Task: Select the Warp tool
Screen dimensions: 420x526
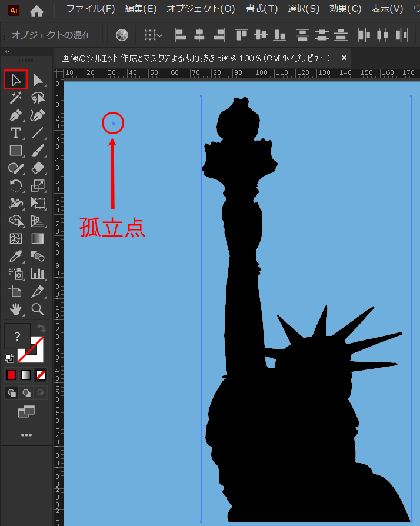Action: click(15, 203)
